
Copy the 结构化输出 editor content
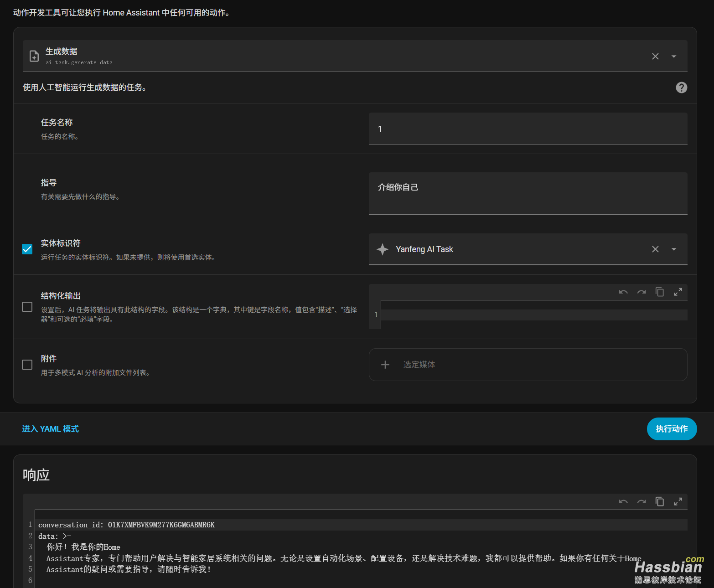(x=660, y=292)
